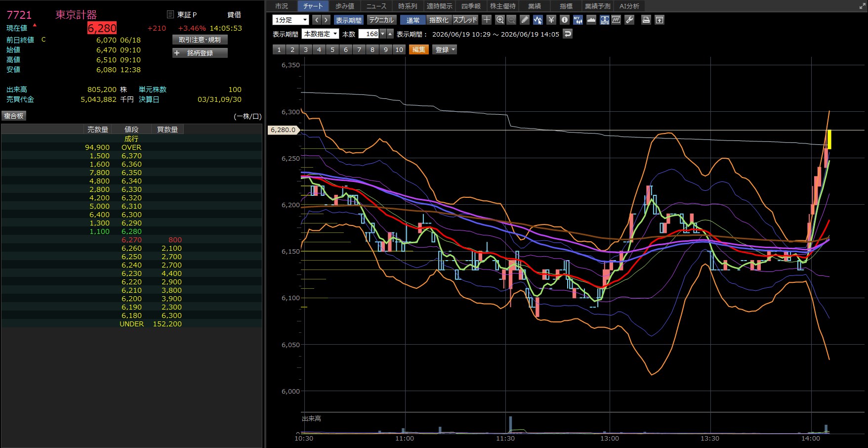Click the 本数 input field showing 168
The height and width of the screenshot is (448, 868).
(x=369, y=34)
